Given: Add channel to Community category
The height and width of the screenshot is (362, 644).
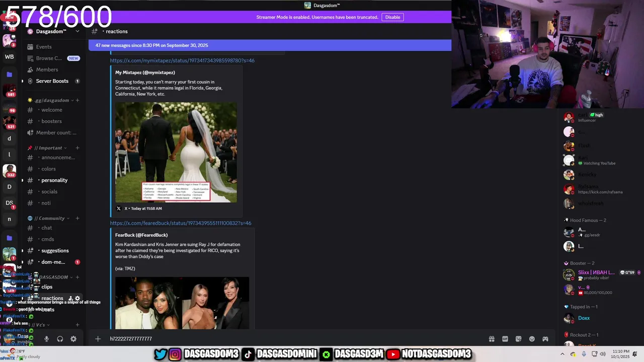Looking at the screenshot, I should [x=77, y=218].
